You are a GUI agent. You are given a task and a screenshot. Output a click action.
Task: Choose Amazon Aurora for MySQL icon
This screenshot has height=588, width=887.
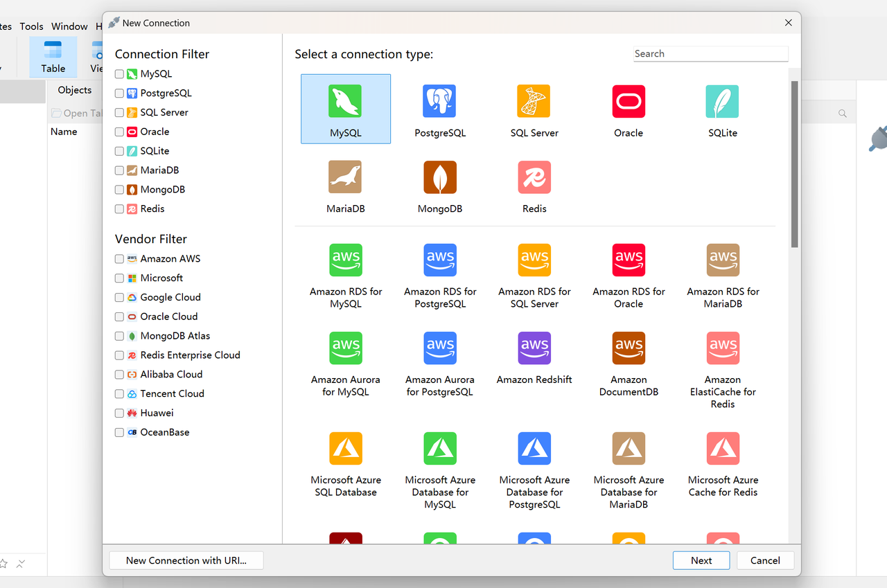coord(345,348)
